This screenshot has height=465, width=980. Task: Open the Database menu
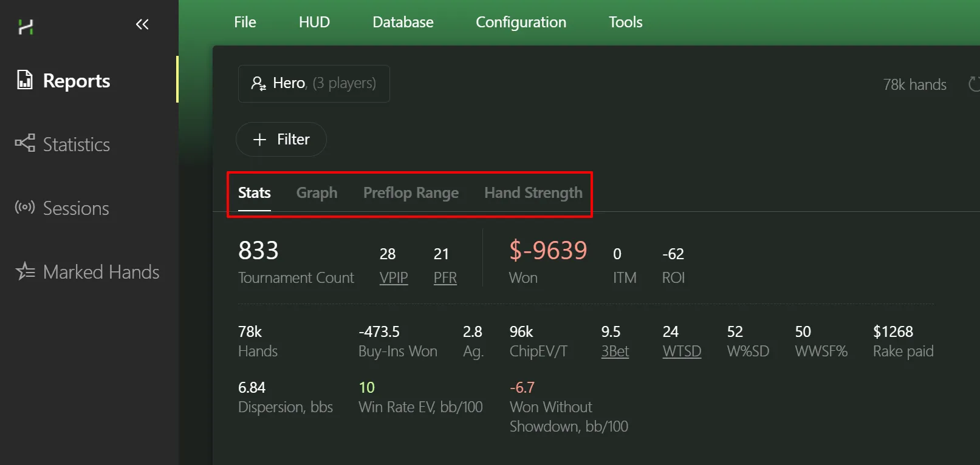coord(403,22)
